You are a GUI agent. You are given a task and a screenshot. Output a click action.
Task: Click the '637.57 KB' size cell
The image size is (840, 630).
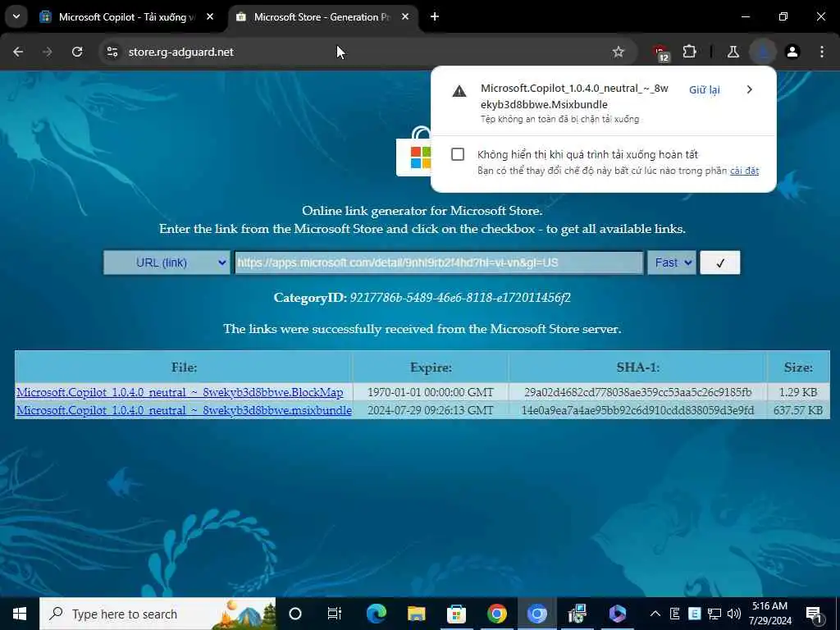click(798, 410)
